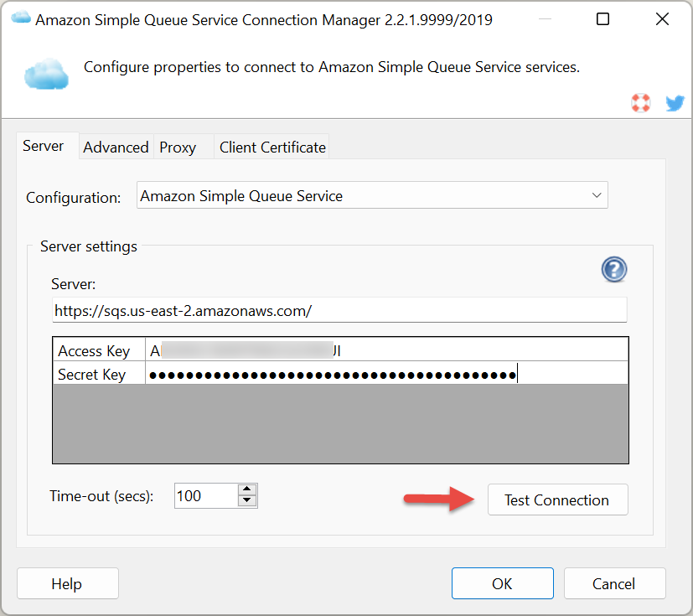Increase time-out with the up arrow
The width and height of the screenshot is (693, 616).
click(x=247, y=489)
